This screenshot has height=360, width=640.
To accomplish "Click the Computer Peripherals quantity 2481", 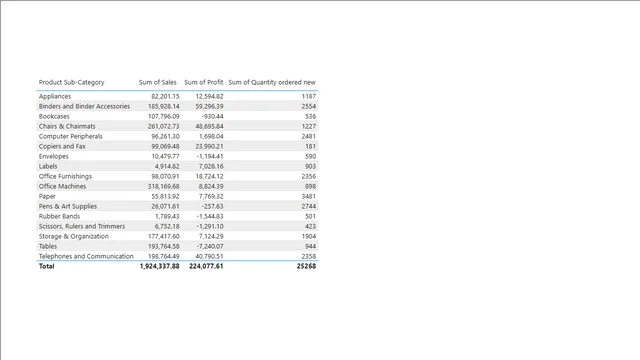I will coord(309,136).
